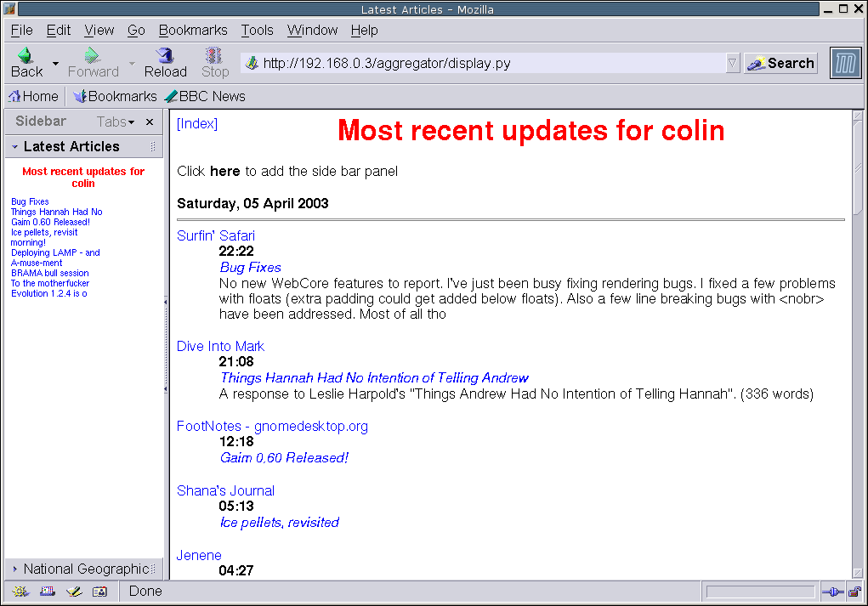
Task: Click the 'Done' status bar text
Action: pos(145,591)
